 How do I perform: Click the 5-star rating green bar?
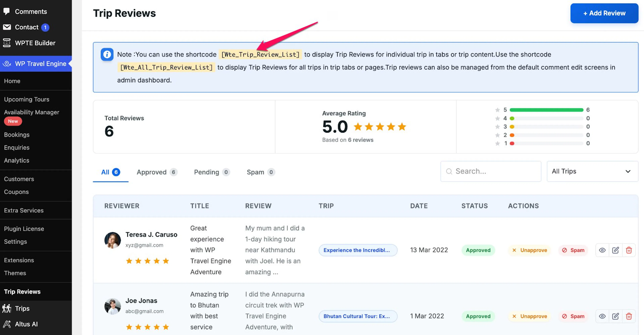(546, 110)
